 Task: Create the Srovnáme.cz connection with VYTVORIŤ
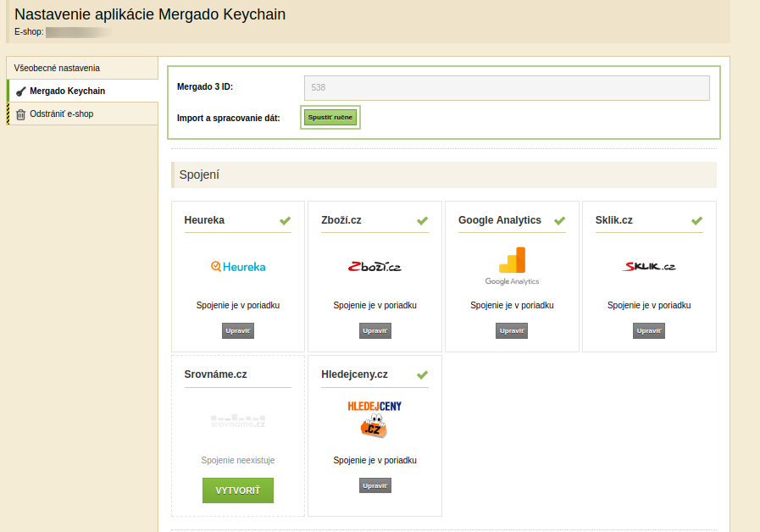click(x=238, y=490)
